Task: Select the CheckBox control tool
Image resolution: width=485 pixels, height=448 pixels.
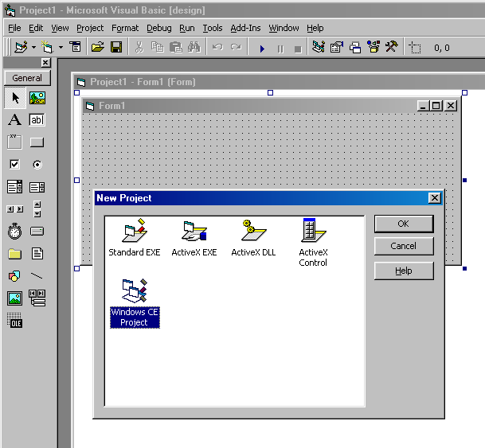Action: pyautogui.click(x=14, y=165)
